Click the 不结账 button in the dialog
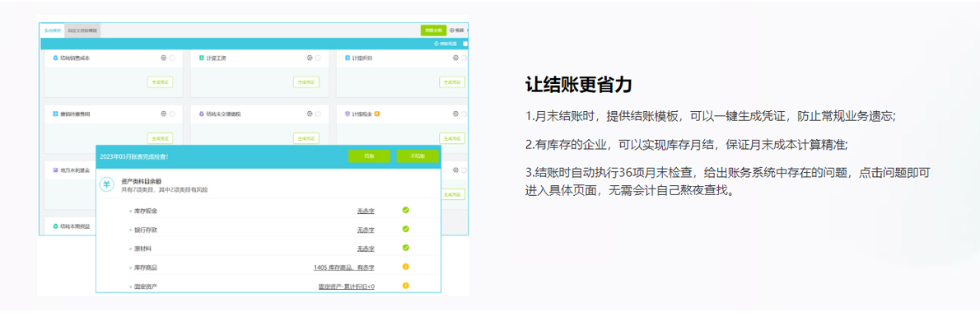Screen dimensions: 980x321 (x=418, y=156)
